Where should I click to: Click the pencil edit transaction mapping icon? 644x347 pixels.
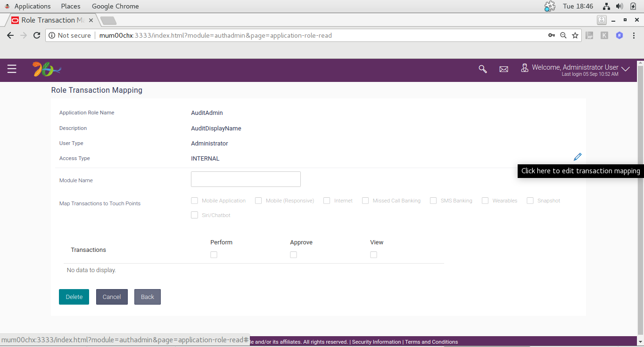tap(578, 157)
